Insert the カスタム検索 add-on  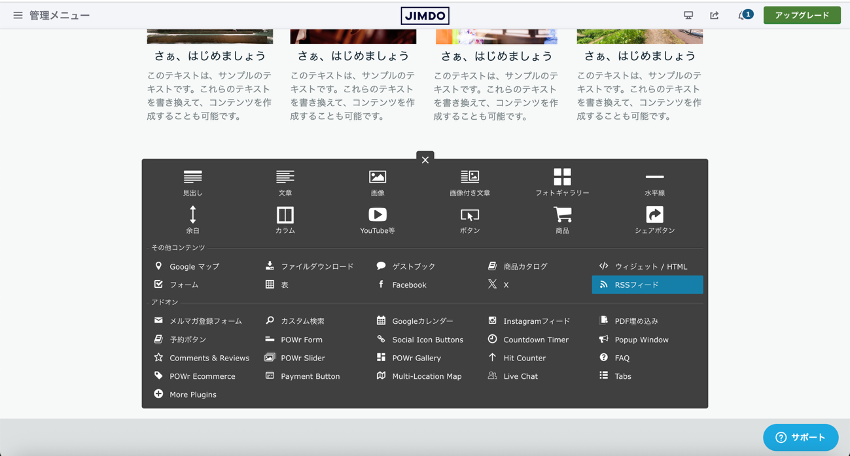(295, 321)
